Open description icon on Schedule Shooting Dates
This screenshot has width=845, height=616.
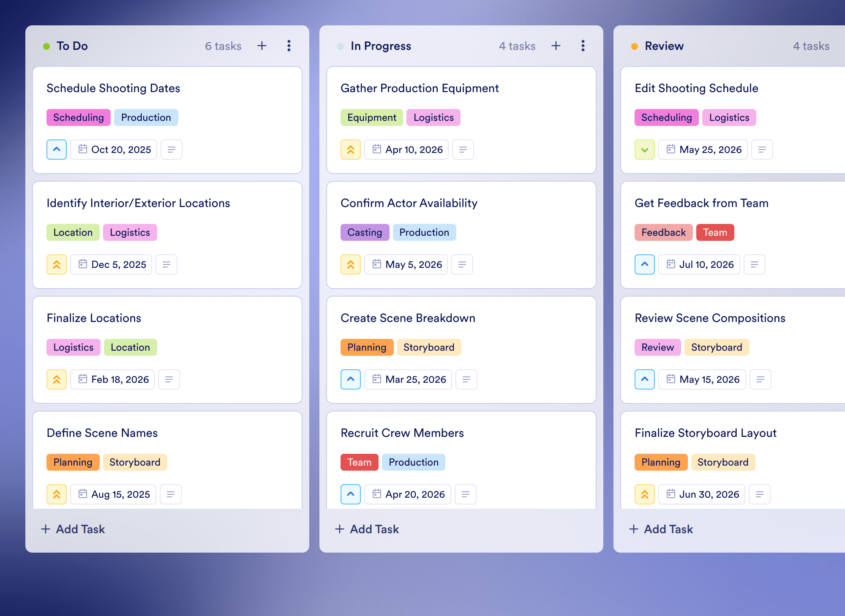tap(172, 150)
